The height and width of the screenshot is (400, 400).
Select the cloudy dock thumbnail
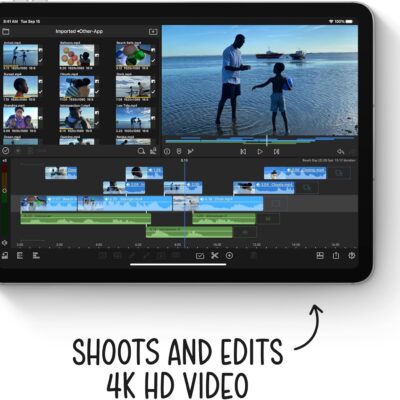tap(133, 87)
